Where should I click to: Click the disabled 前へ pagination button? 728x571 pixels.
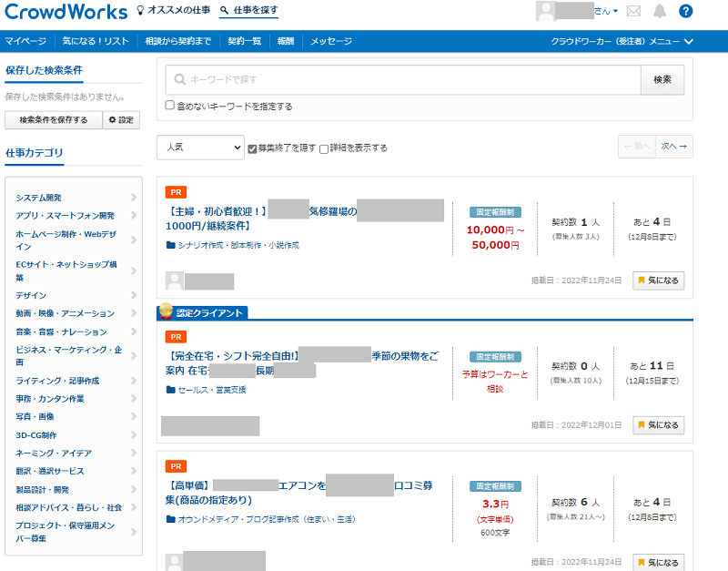click(637, 147)
